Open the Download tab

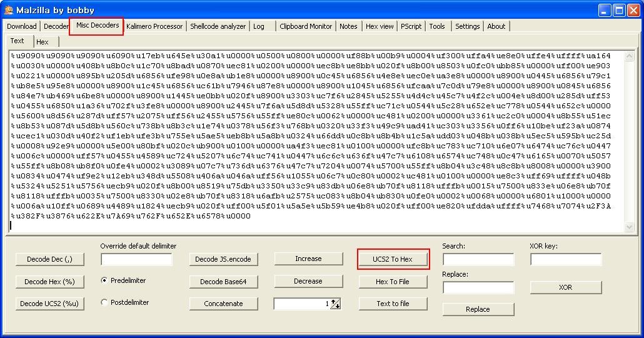click(22, 26)
